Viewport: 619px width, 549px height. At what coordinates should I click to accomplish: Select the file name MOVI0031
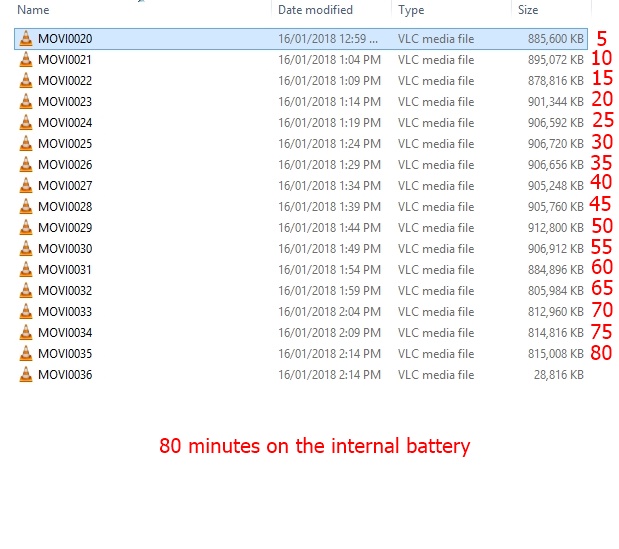pyautogui.click(x=65, y=270)
